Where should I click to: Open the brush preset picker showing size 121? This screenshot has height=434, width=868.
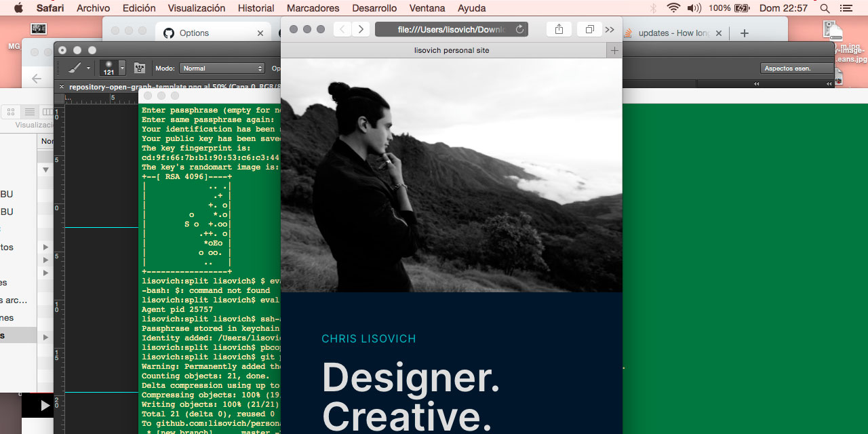[x=108, y=68]
